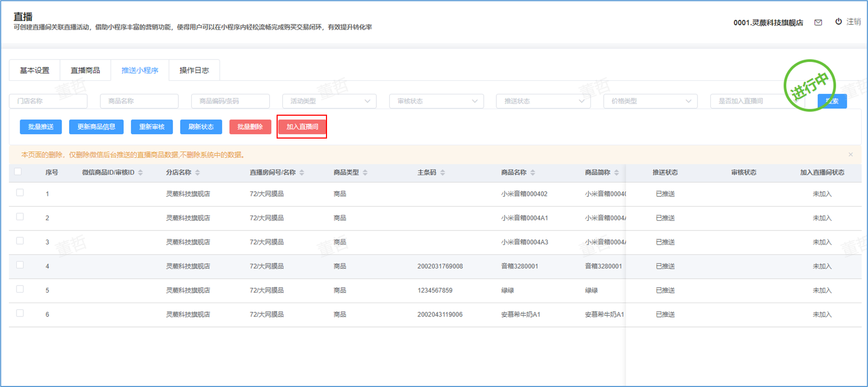Sort by 微信商品ID/审核ID column arrows

click(x=141, y=173)
